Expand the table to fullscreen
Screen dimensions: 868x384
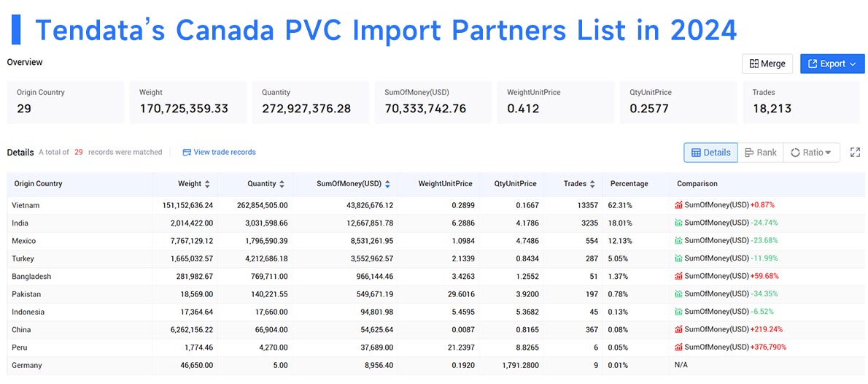855,153
